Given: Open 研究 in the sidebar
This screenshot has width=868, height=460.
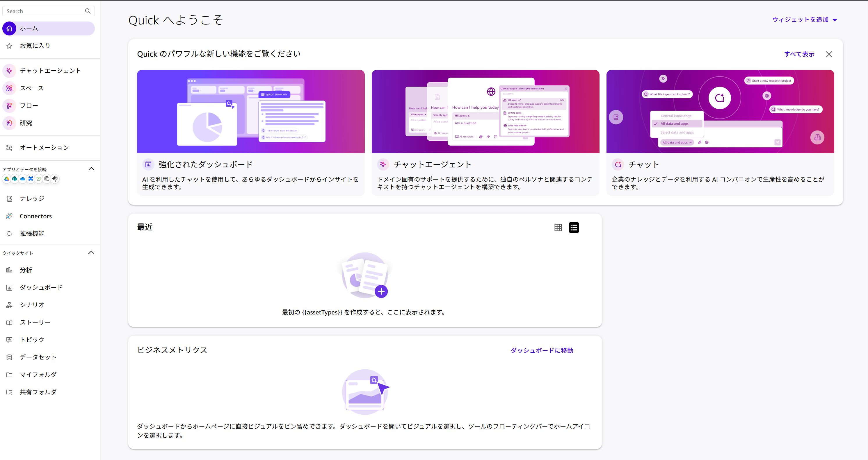Looking at the screenshot, I should point(49,123).
